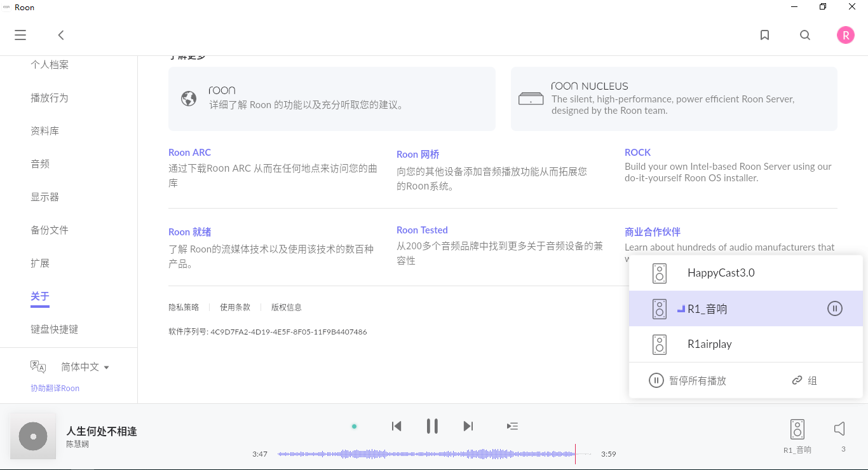
Task: Select the HappyCast3.0 zone
Action: tap(746, 273)
